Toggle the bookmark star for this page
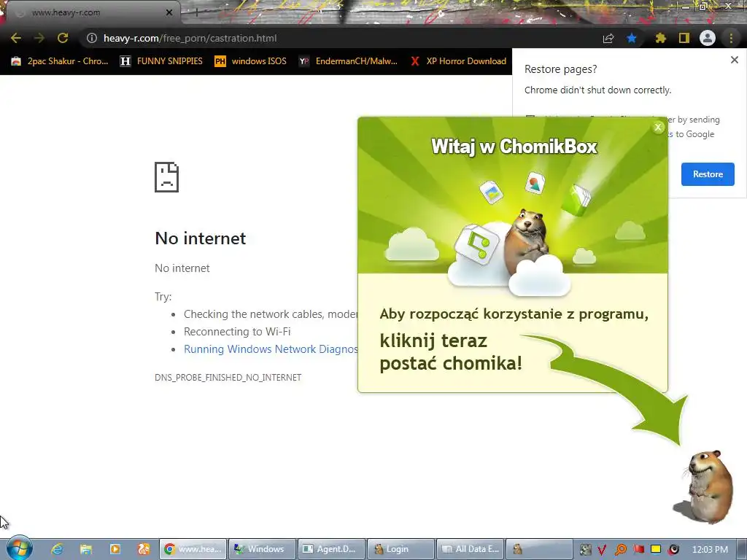 632,38
